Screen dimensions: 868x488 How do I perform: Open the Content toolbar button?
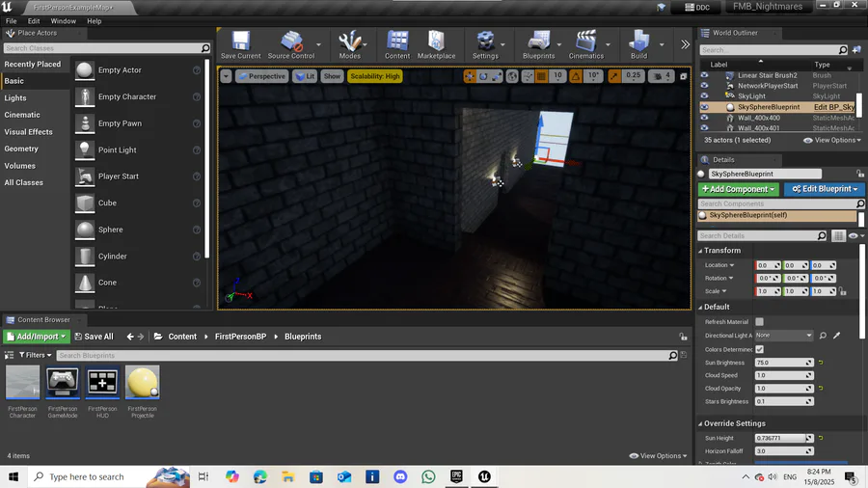[397, 44]
